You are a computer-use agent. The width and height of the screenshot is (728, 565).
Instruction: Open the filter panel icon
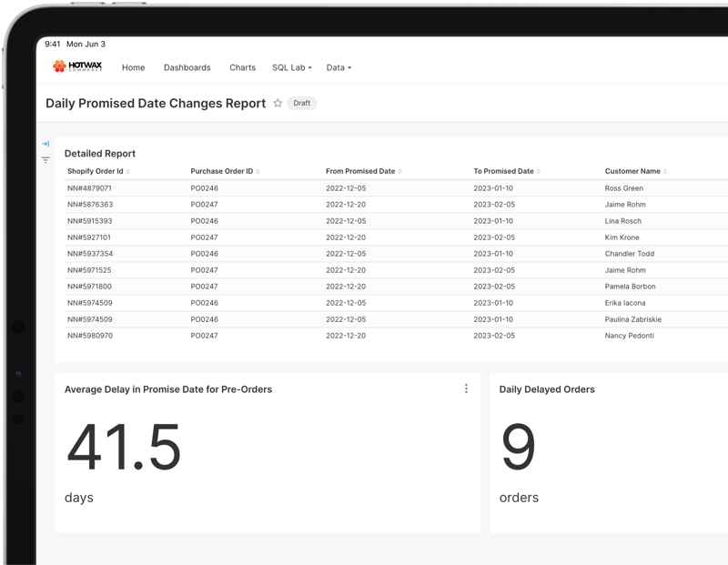(x=45, y=160)
